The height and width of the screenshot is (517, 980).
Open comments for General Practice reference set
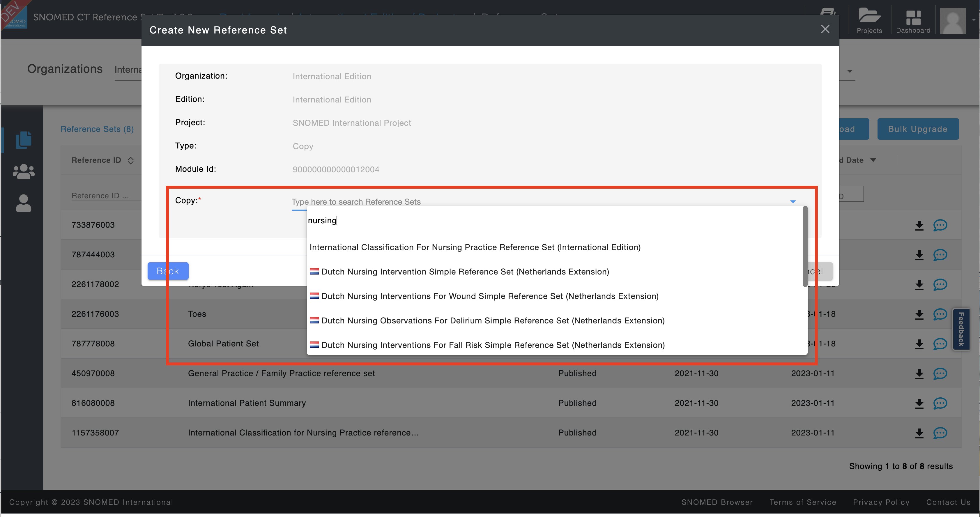(940, 373)
